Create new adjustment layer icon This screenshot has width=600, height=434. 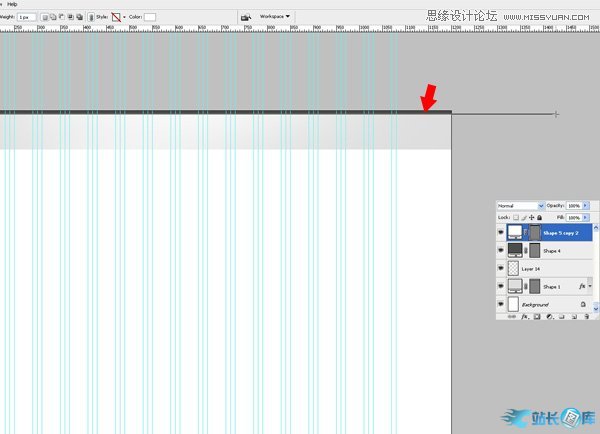click(x=548, y=316)
